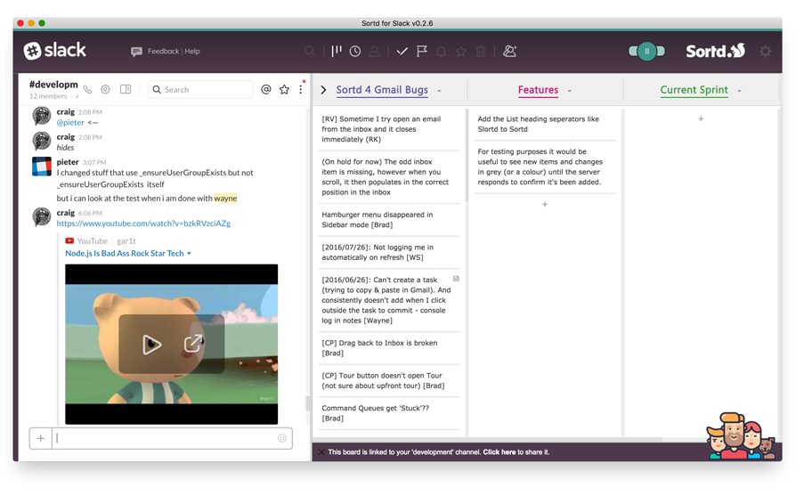Open Drag back to Inbox is broken card
Image resolution: width=812 pixels, height=504 pixels.
[x=389, y=348]
